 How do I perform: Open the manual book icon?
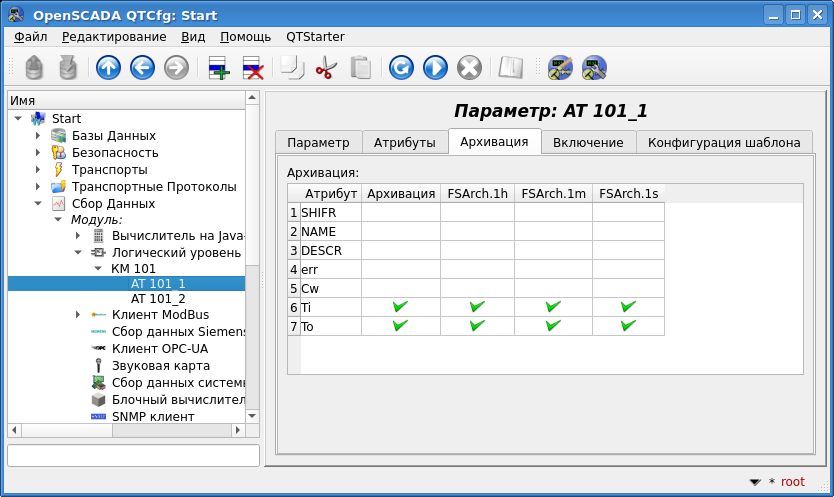[510, 68]
